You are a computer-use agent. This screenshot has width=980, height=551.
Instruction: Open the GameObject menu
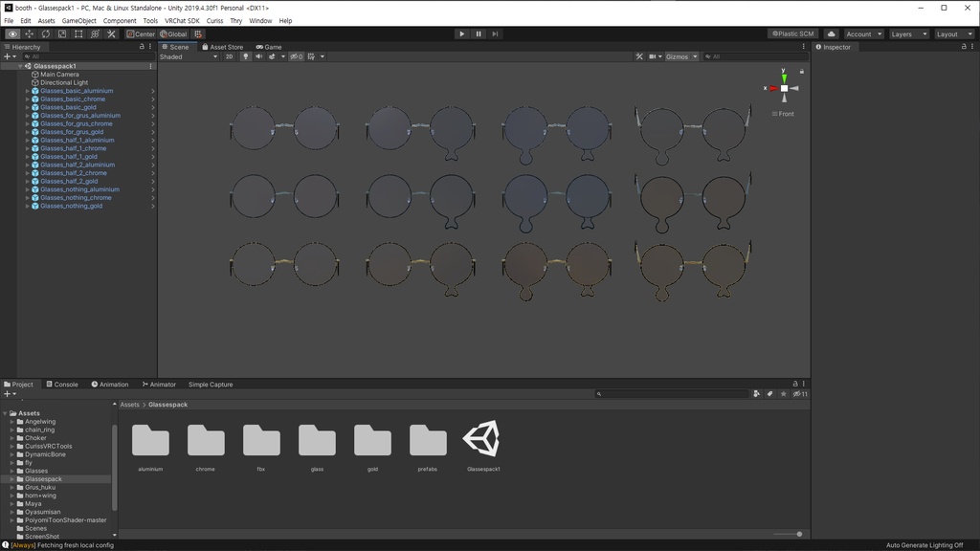pyautogui.click(x=78, y=20)
